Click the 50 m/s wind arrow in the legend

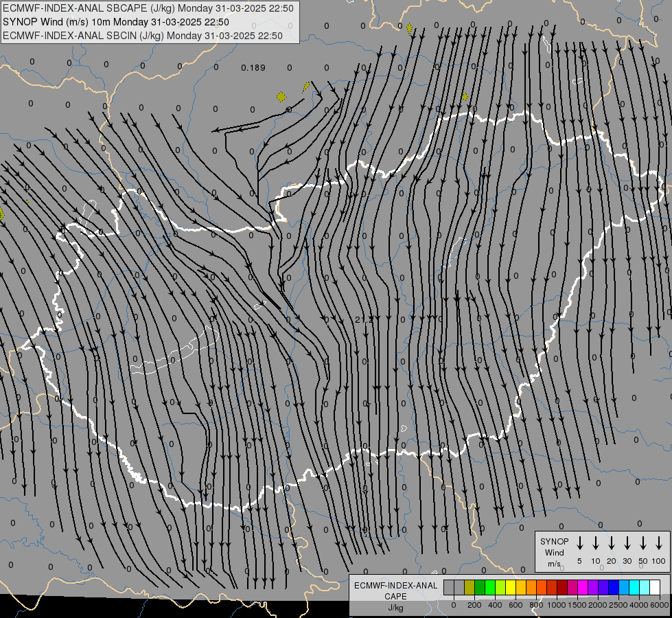click(x=643, y=543)
